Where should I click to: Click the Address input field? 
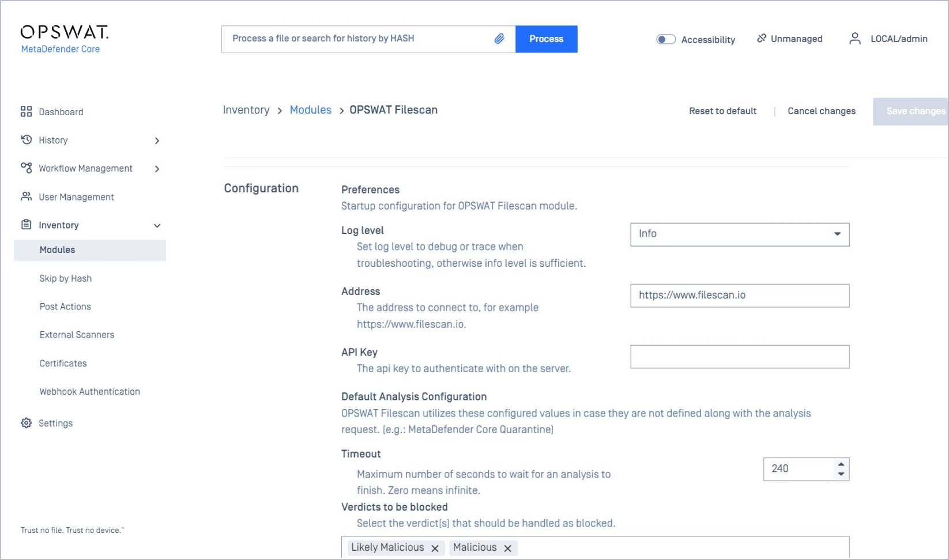coord(740,296)
